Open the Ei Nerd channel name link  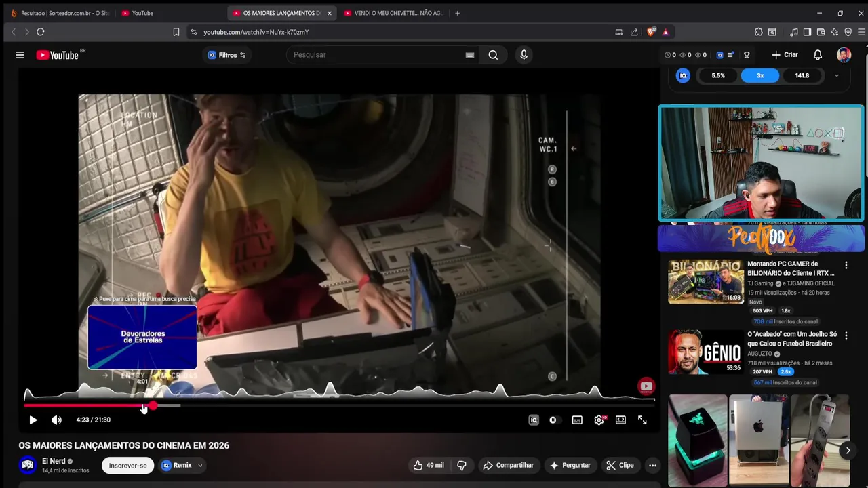pos(54,461)
